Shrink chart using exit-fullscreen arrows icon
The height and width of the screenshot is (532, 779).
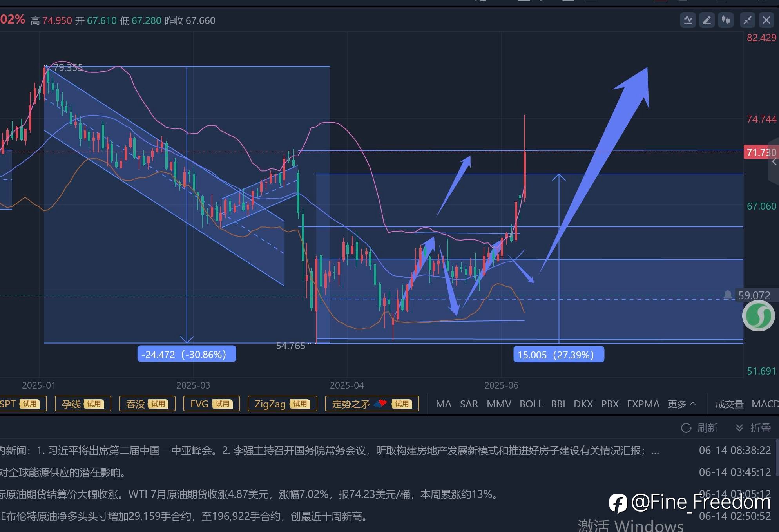tap(748, 20)
